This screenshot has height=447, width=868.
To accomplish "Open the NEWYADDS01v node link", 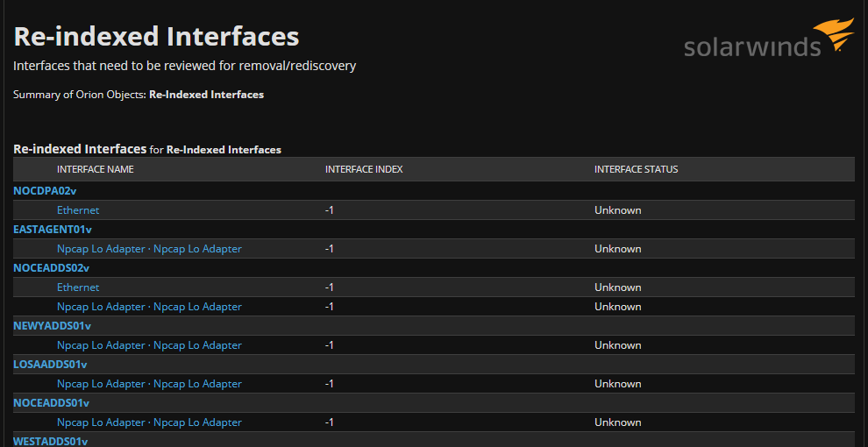I will 53,325.
